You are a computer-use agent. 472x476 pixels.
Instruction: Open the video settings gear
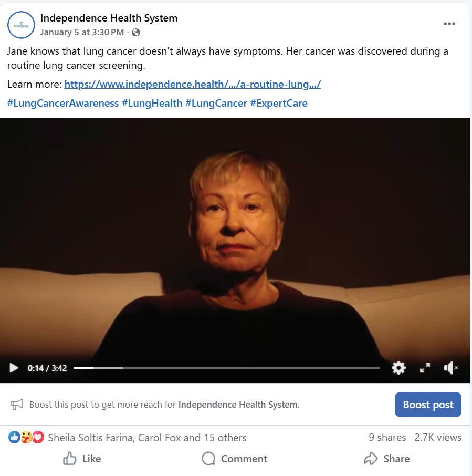pyautogui.click(x=398, y=368)
